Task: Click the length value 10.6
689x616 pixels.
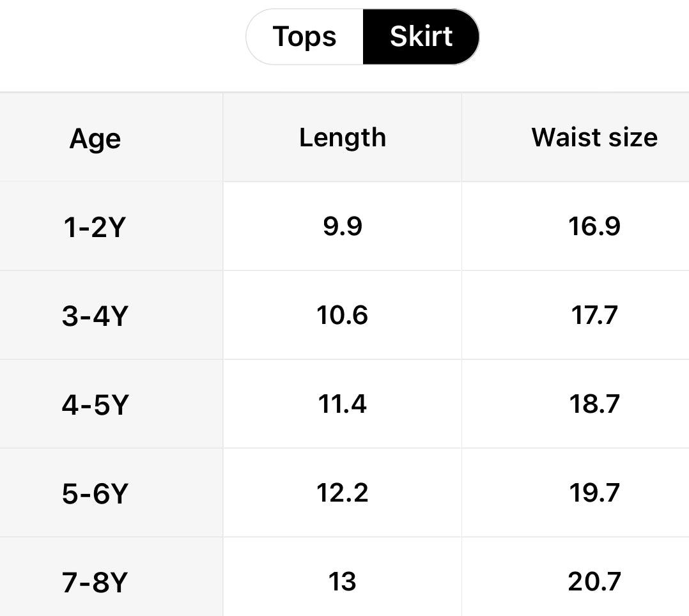Action: pos(343,315)
